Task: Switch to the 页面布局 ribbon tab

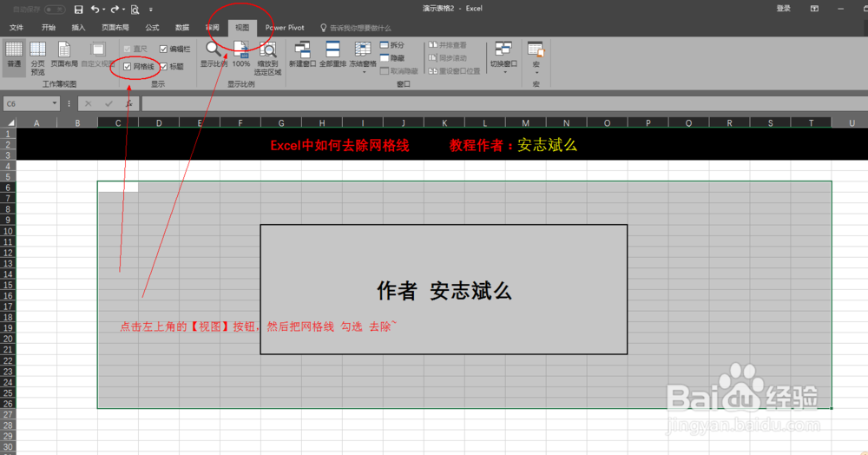Action: coord(115,27)
